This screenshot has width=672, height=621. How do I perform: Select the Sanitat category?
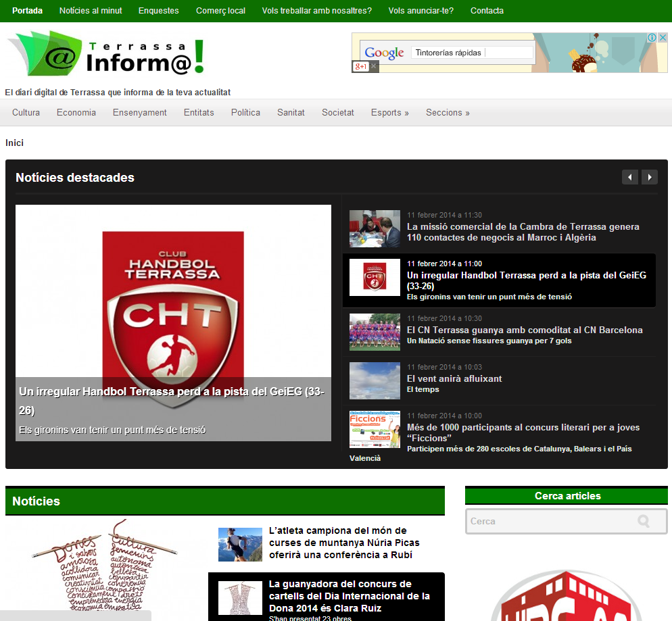[x=291, y=113]
